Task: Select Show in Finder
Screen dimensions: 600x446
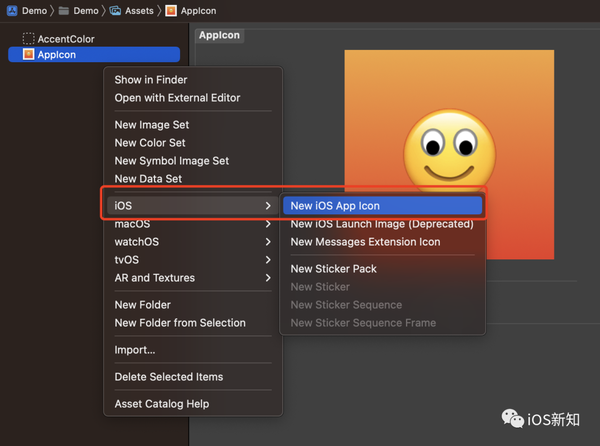Action: (x=151, y=80)
